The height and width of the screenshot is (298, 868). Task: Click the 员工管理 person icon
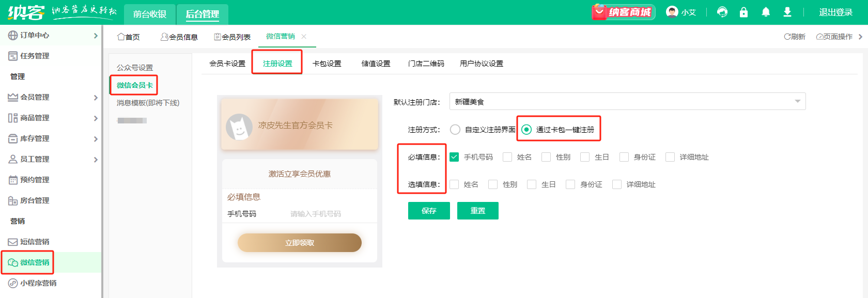13,159
